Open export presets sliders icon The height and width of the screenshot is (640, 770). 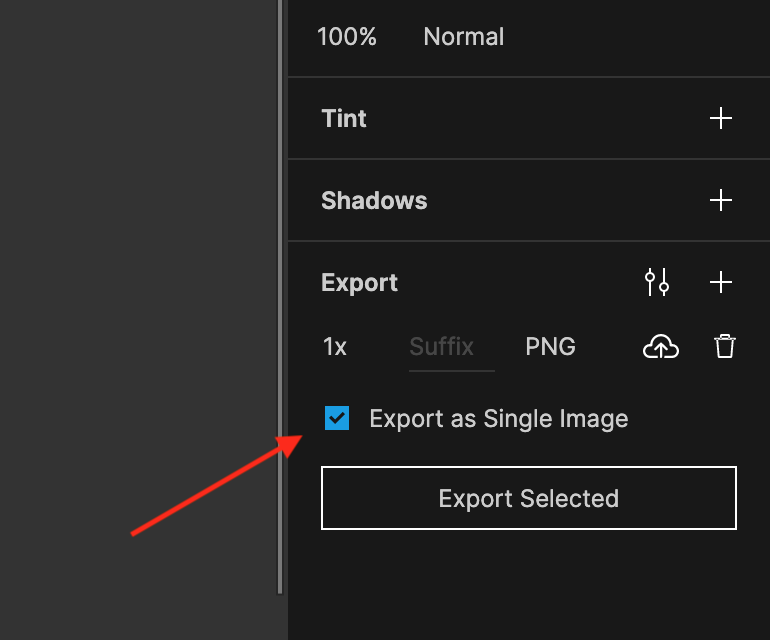point(657,282)
